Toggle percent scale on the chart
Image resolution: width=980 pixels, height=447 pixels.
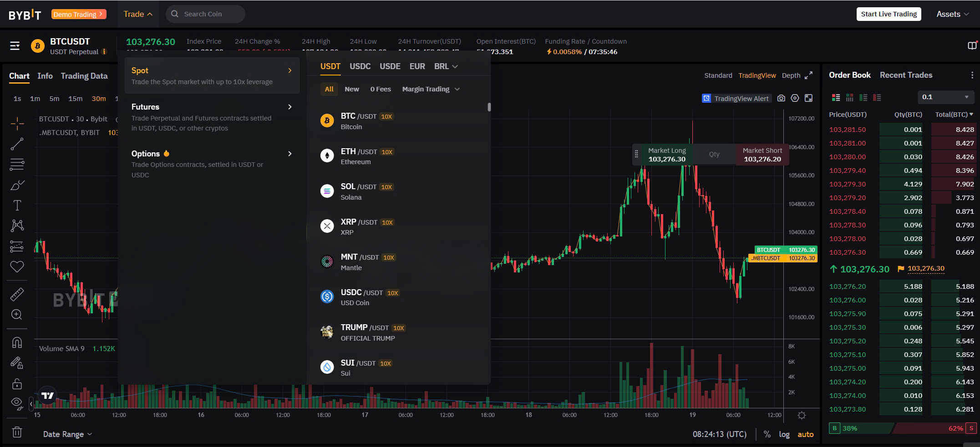click(767, 434)
